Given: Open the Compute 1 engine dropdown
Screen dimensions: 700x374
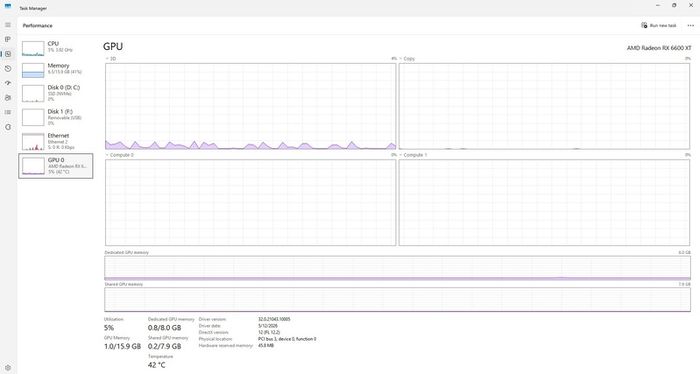Looking at the screenshot, I should tap(413, 155).
